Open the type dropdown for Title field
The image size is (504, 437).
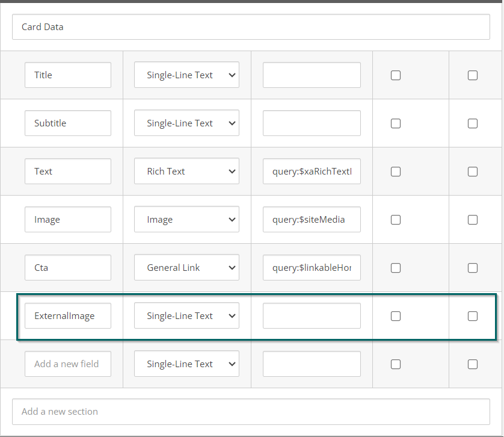[x=186, y=75]
